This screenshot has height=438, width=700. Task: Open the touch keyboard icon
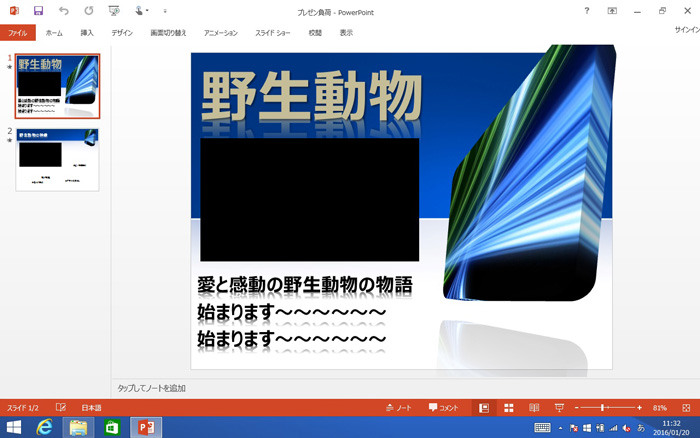coord(542,428)
